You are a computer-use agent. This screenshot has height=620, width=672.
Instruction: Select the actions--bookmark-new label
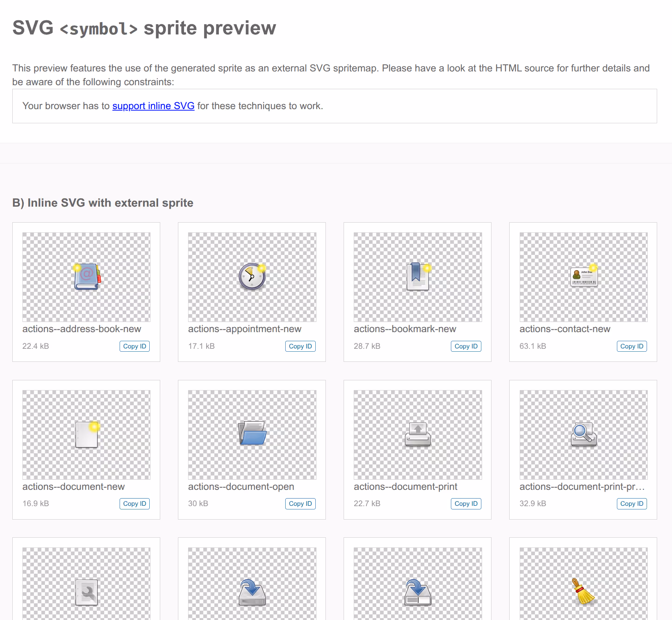pyautogui.click(x=405, y=329)
